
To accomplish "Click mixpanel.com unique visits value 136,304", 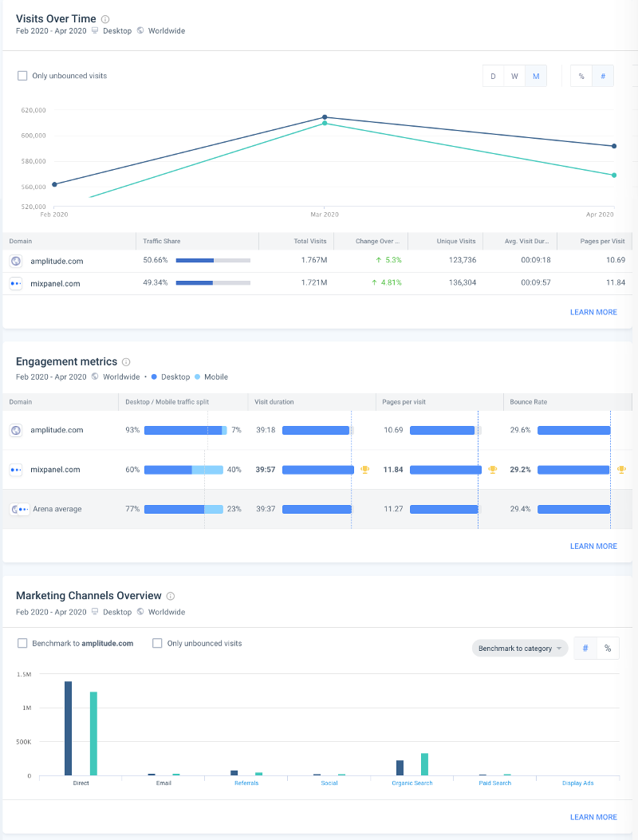I will click(463, 282).
